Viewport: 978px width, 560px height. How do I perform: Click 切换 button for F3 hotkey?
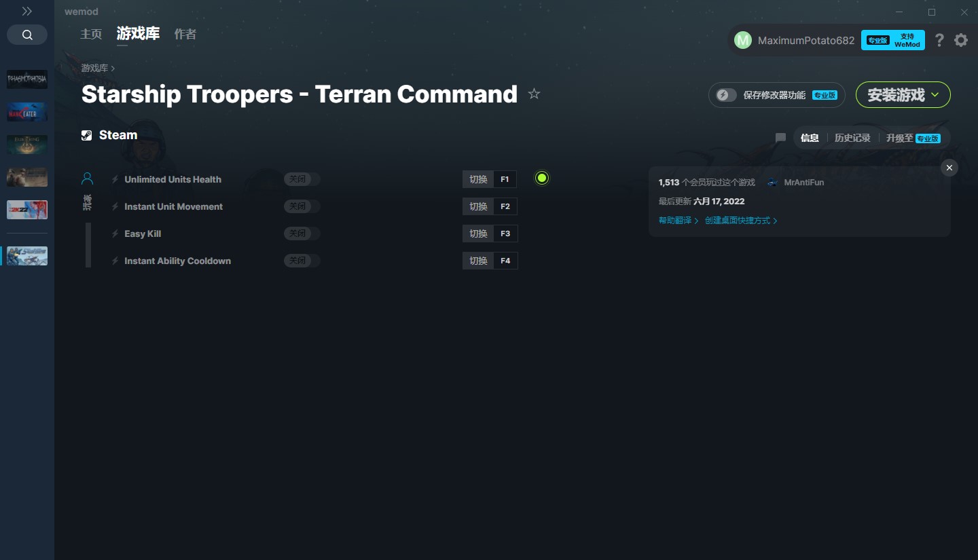click(478, 234)
